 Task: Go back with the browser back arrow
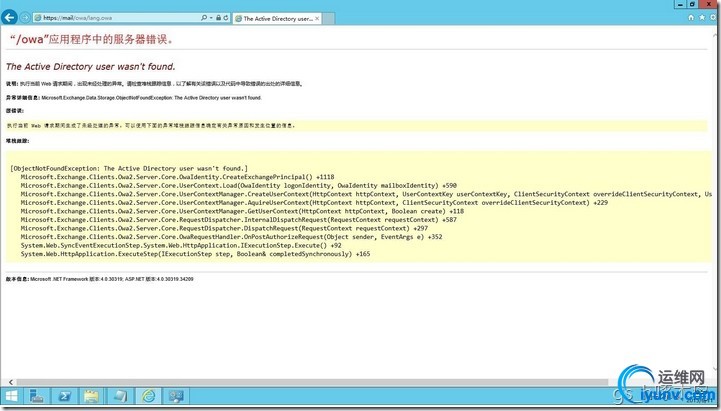pyautogui.click(x=9, y=17)
